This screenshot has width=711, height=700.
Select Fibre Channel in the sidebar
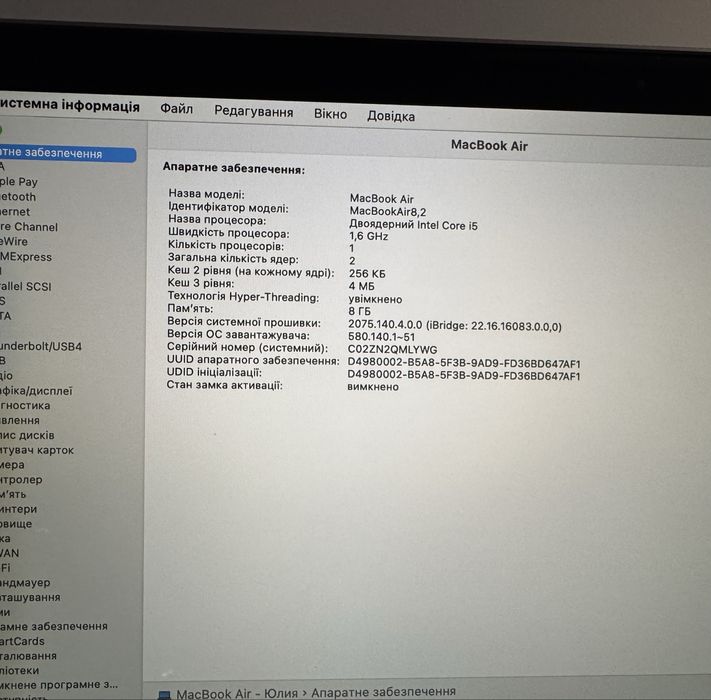pyautogui.click(x=29, y=227)
